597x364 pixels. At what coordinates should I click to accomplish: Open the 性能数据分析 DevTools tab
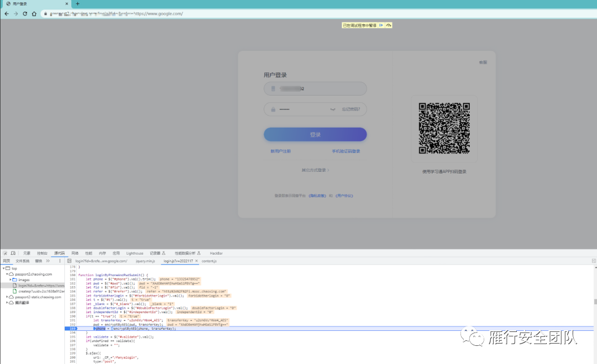pos(187,253)
